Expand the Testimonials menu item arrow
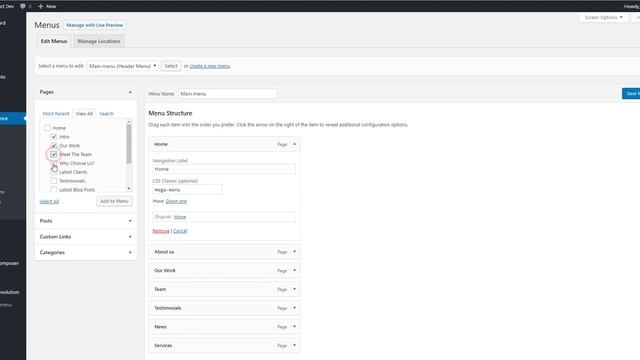Screen dimensions: 640x360 point(294,308)
